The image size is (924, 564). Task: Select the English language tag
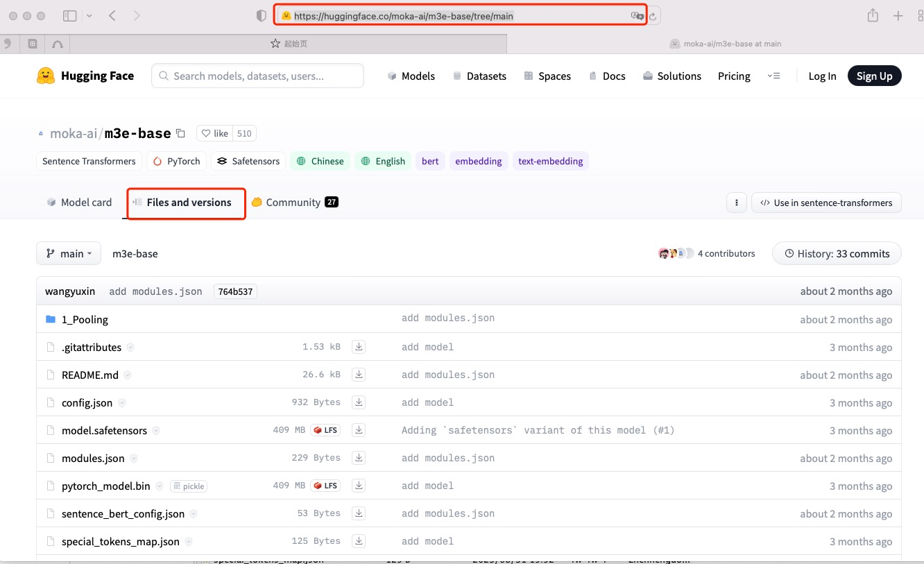pyautogui.click(x=383, y=161)
